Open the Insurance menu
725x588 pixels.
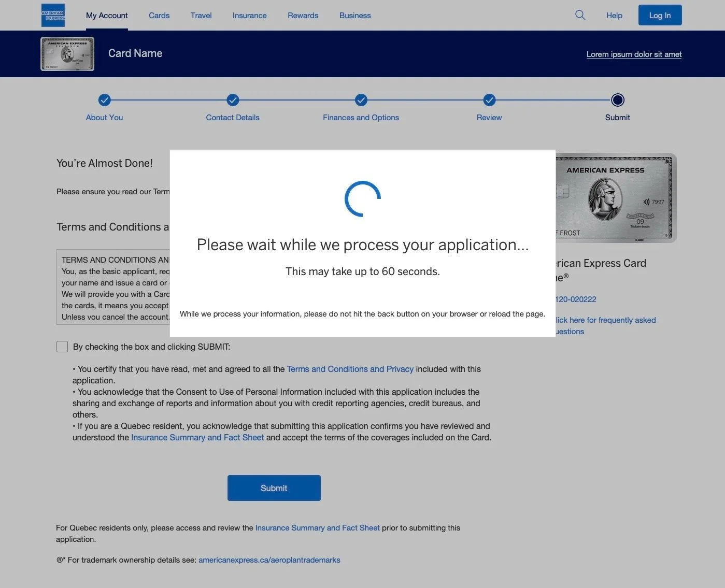pos(250,16)
